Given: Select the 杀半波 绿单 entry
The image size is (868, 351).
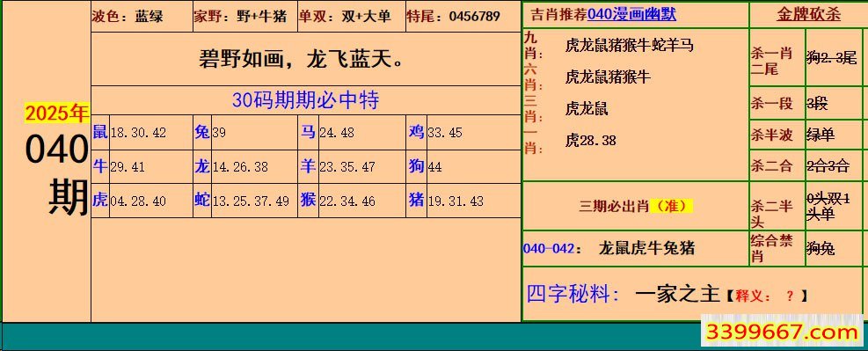Looking at the screenshot, I should pyautogui.click(x=807, y=135).
